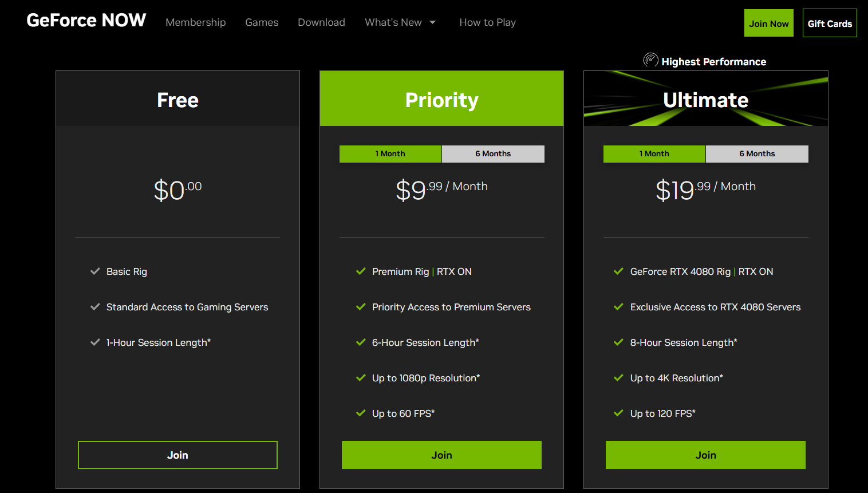Click 'Premium Rig | RTX ON' text
868x493 pixels.
(x=422, y=271)
